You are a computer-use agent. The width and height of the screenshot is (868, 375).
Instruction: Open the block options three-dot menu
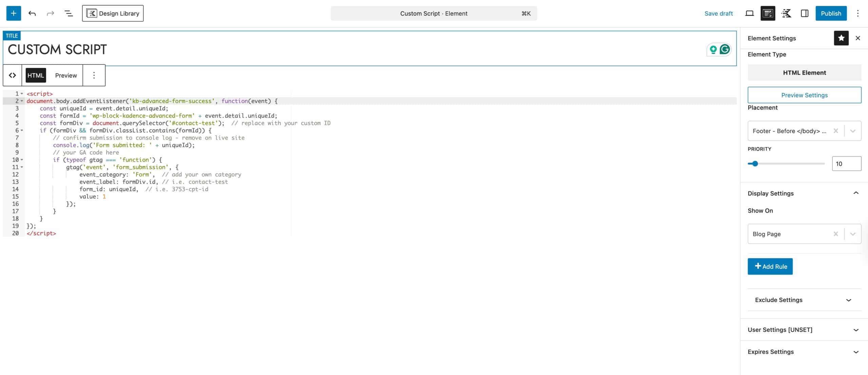coord(94,75)
